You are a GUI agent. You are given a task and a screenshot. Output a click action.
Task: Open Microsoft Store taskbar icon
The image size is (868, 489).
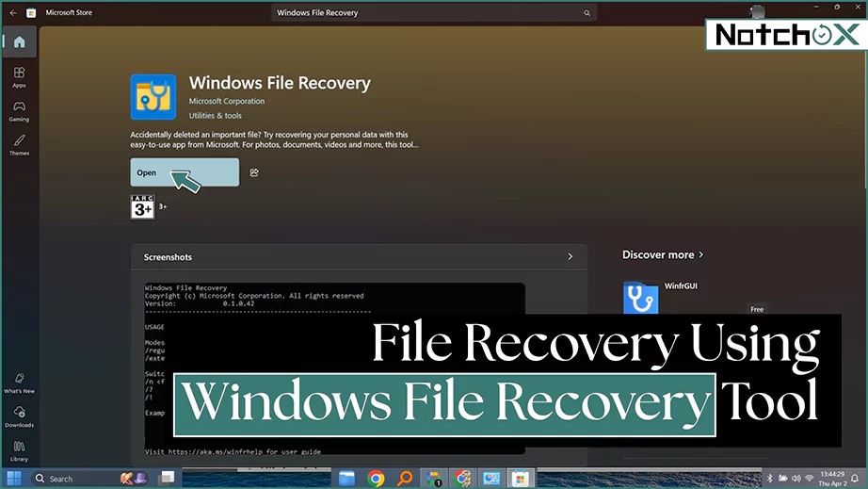coord(520,479)
